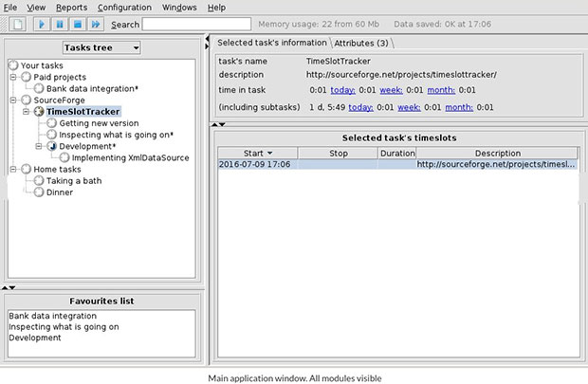Click the Inspecting what is going on icon
588x384 pixels.
pos(52,135)
